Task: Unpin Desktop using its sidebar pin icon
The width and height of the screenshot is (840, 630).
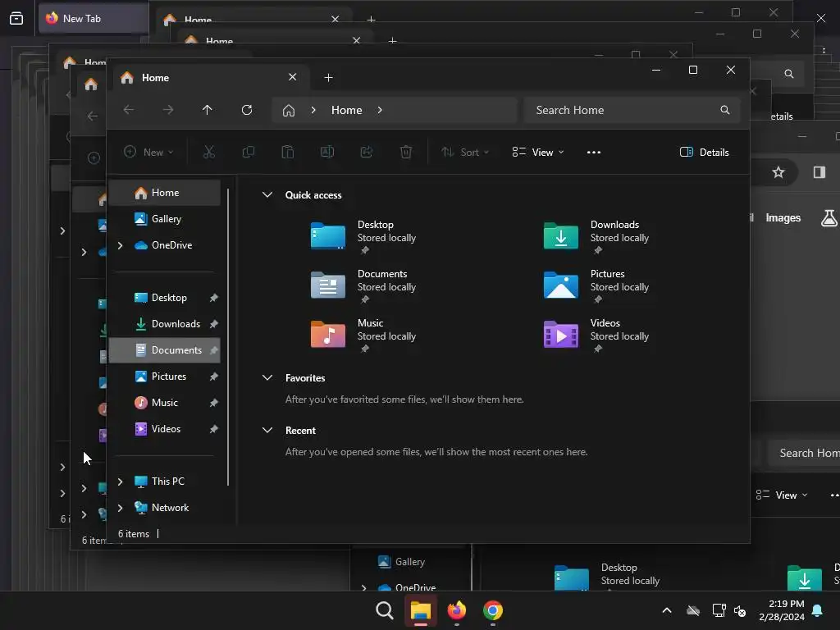Action: click(x=214, y=298)
